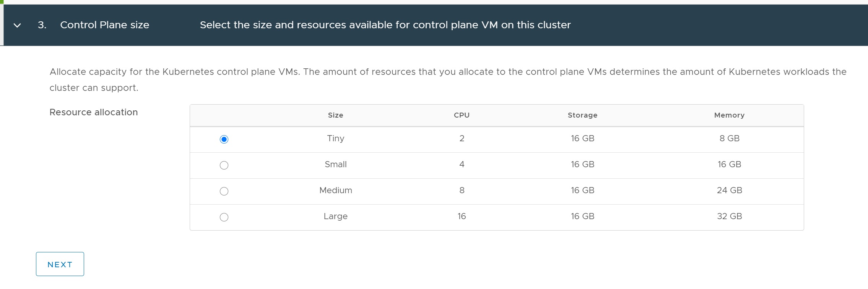The height and width of the screenshot is (289, 868).
Task: Click the Small size name cell
Action: click(x=335, y=165)
